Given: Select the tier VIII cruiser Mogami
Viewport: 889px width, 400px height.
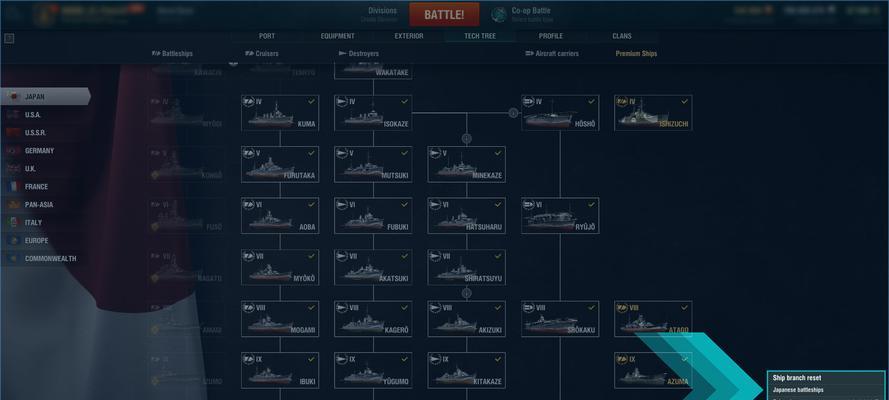Looking at the screenshot, I should (x=280, y=319).
